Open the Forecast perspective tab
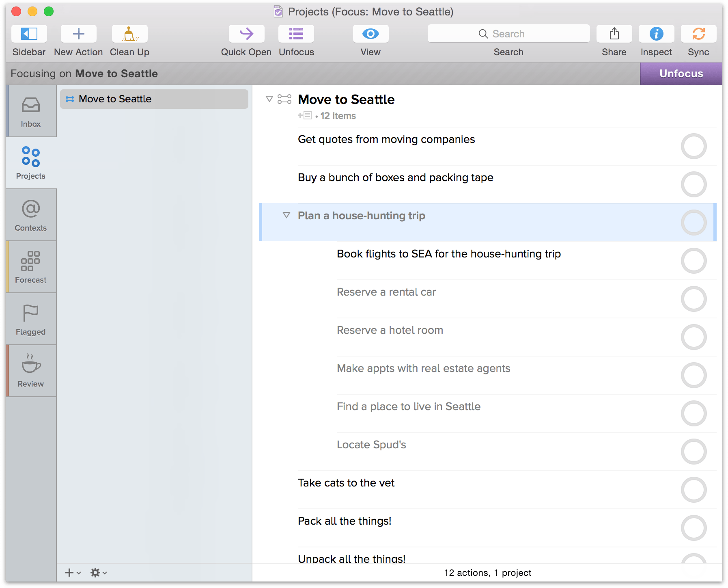This screenshot has height=588, width=728. [x=31, y=267]
